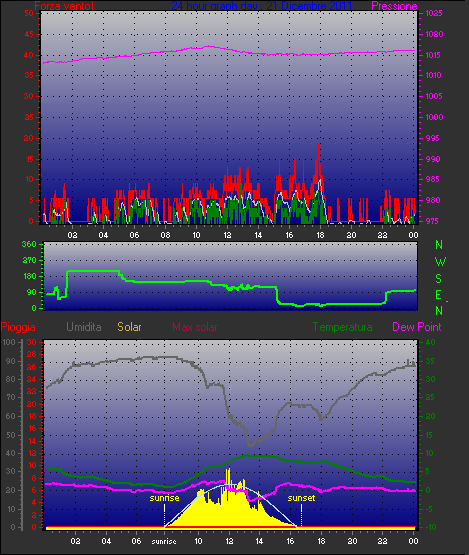This screenshot has width=469, height=555.
Task: Click the 28 value on red rain axis
Action: pyautogui.click(x=32, y=355)
